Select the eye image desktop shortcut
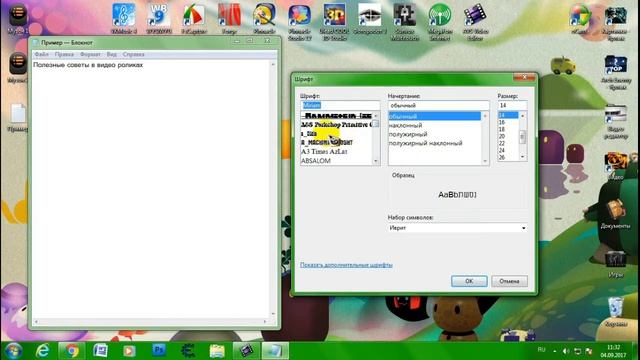 point(369,19)
